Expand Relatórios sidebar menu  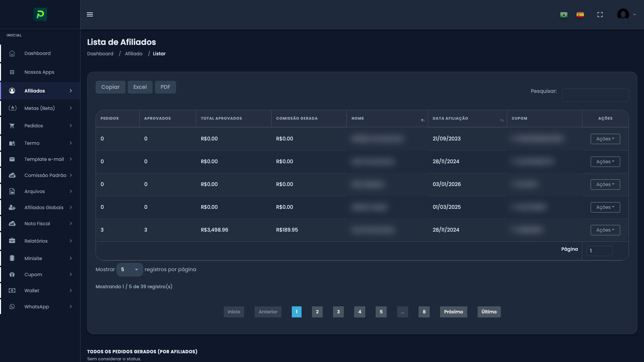coord(40,241)
